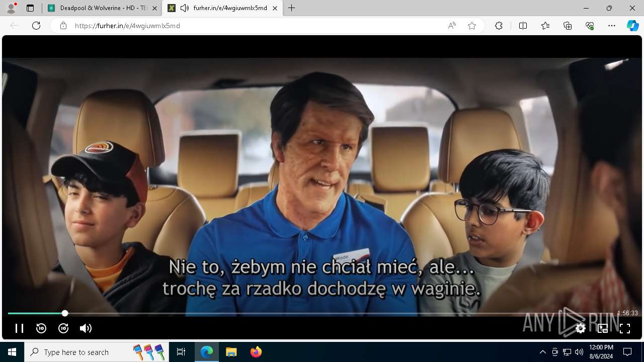The width and height of the screenshot is (644, 362).
Task: Close the Deadpool & Wolverine tab
Action: coord(154,8)
